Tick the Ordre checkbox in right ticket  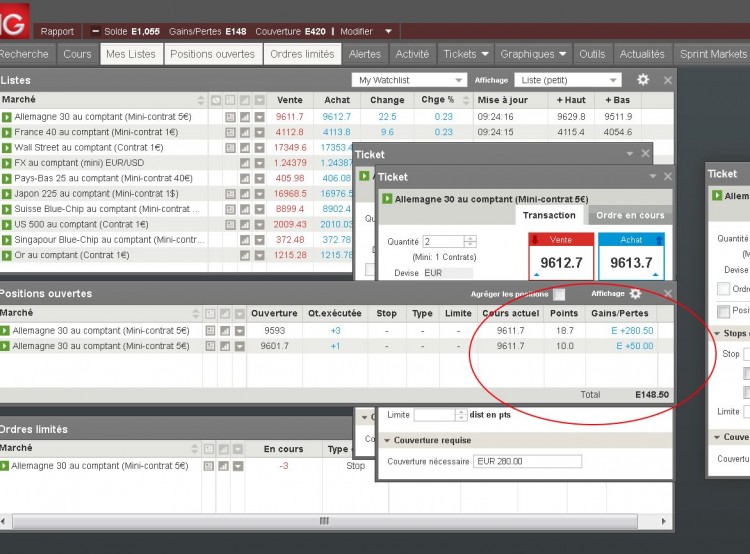723,288
